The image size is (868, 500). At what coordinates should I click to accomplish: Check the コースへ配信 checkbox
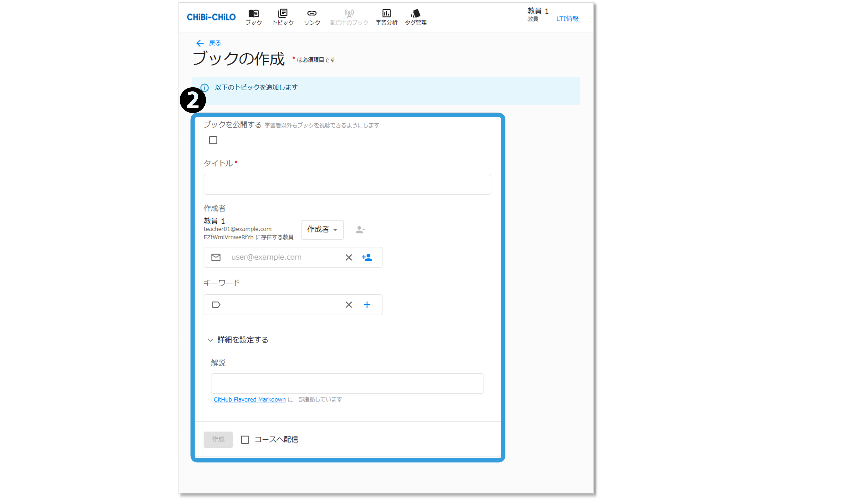pyautogui.click(x=245, y=439)
